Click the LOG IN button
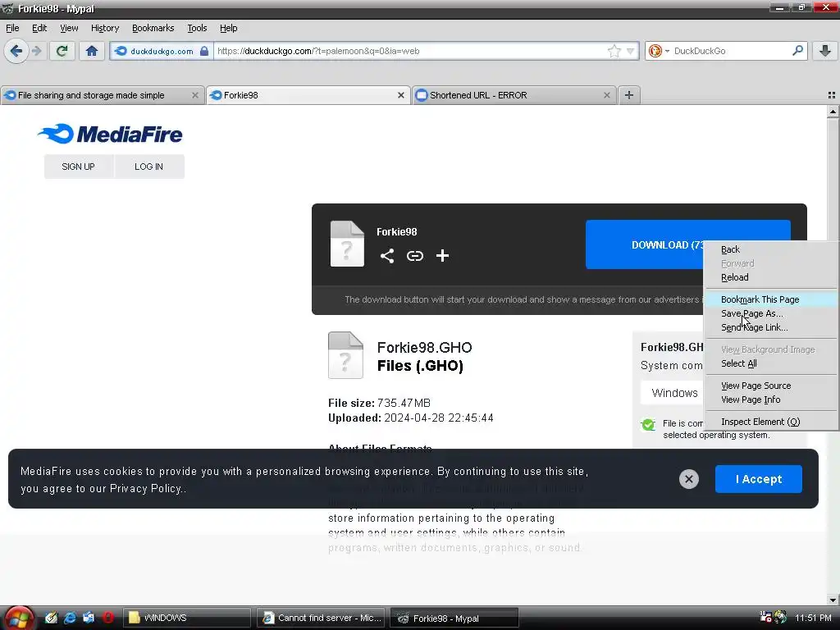Screen dimensions: 840x630 coord(149,167)
